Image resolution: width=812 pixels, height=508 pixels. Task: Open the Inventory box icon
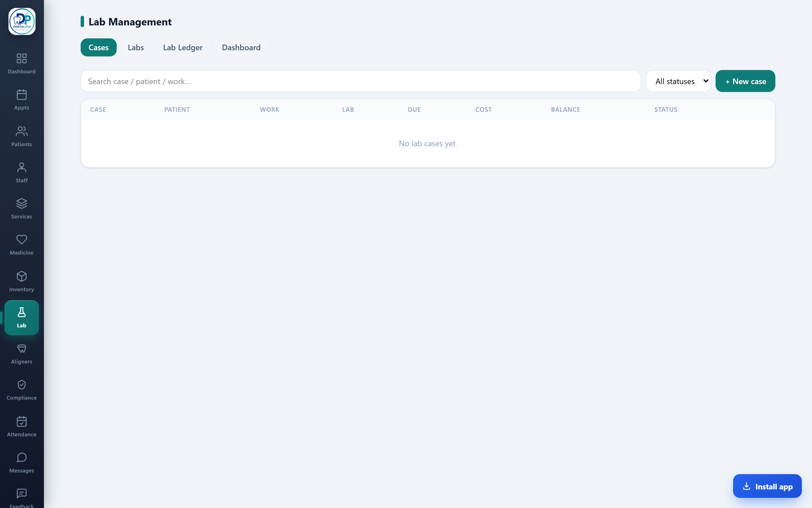(x=21, y=276)
